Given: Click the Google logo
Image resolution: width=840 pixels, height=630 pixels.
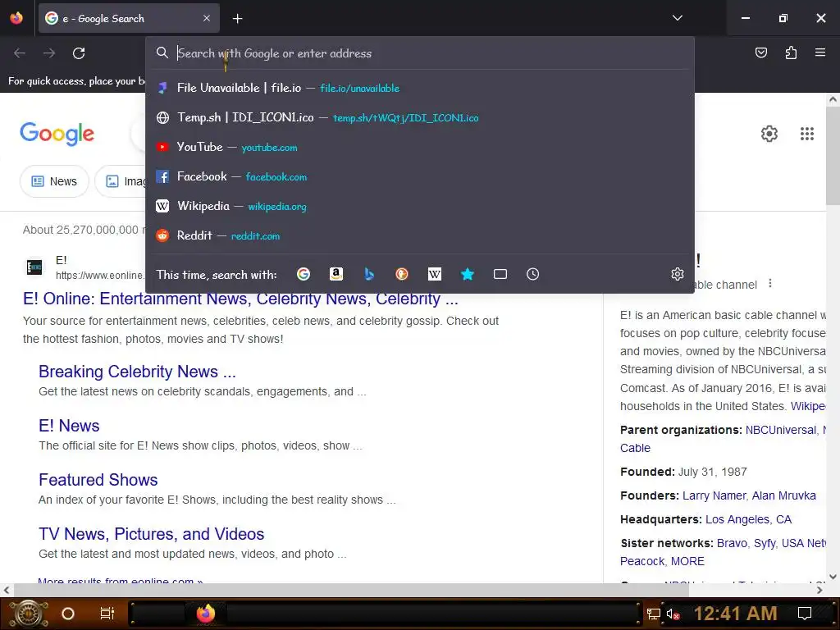Looking at the screenshot, I should coord(57,134).
